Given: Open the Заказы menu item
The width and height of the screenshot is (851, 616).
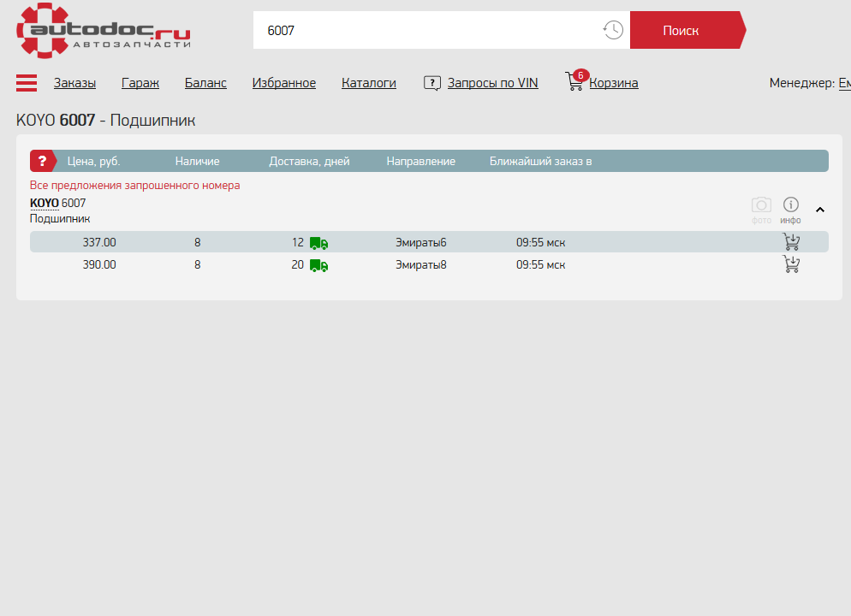Looking at the screenshot, I should (x=74, y=83).
